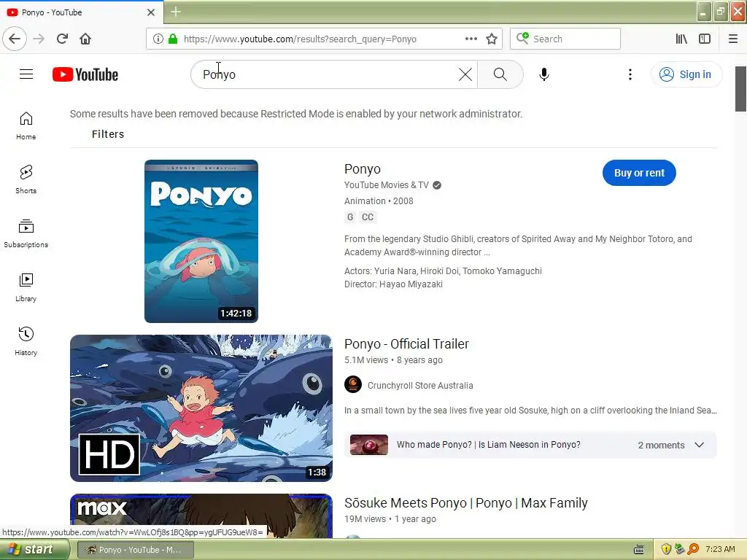Click the G rating badge
747x560 pixels.
pos(350,217)
